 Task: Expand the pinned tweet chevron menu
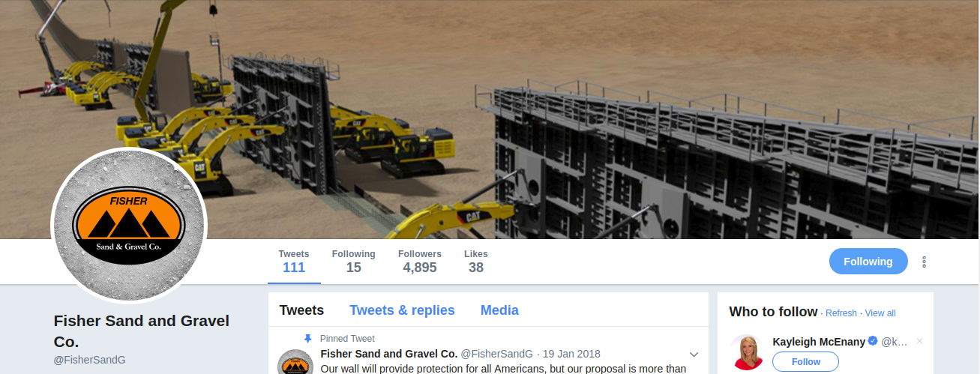pyautogui.click(x=694, y=354)
